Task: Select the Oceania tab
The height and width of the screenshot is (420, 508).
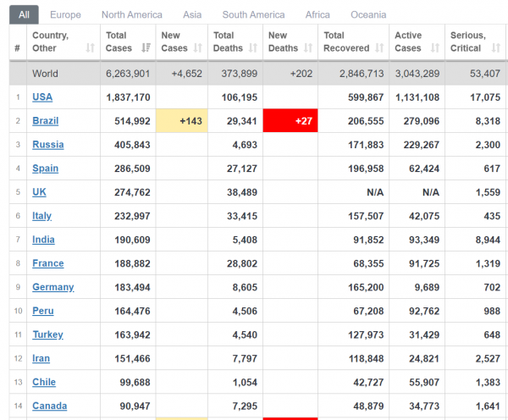Action: pyautogui.click(x=368, y=15)
